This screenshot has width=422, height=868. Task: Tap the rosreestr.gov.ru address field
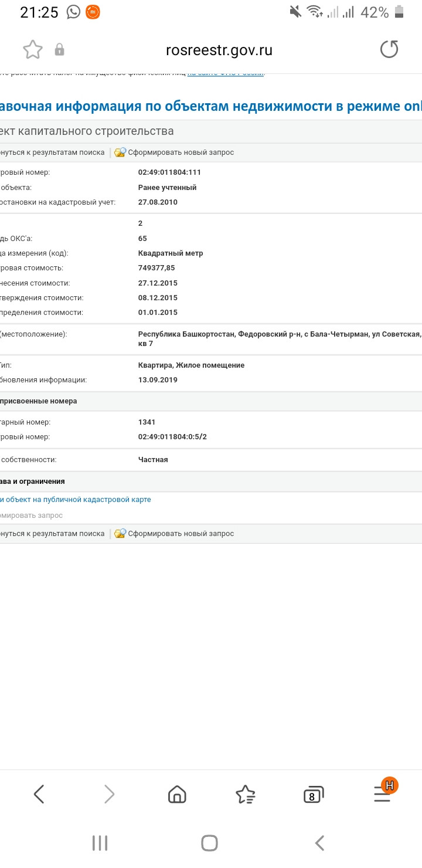[x=219, y=50]
